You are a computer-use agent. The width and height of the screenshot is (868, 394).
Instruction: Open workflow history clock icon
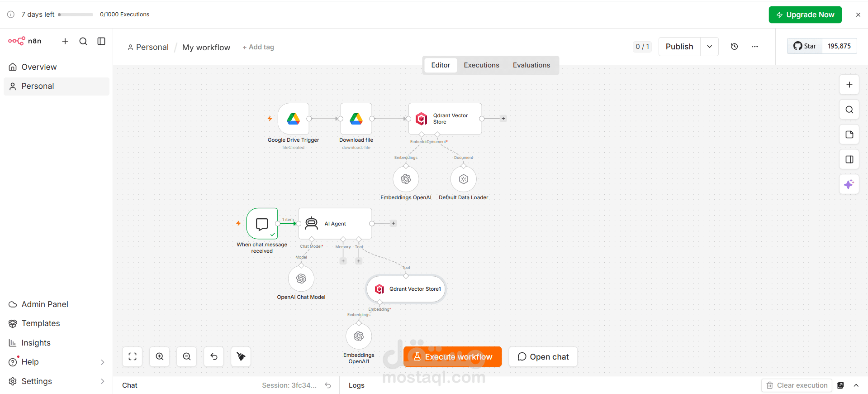pyautogui.click(x=735, y=47)
